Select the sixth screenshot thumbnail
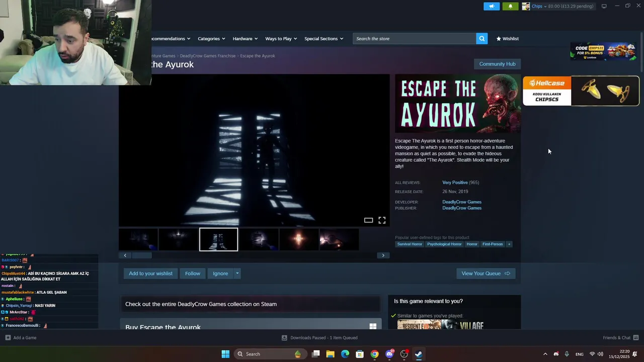The height and width of the screenshot is (362, 644). (x=339, y=239)
